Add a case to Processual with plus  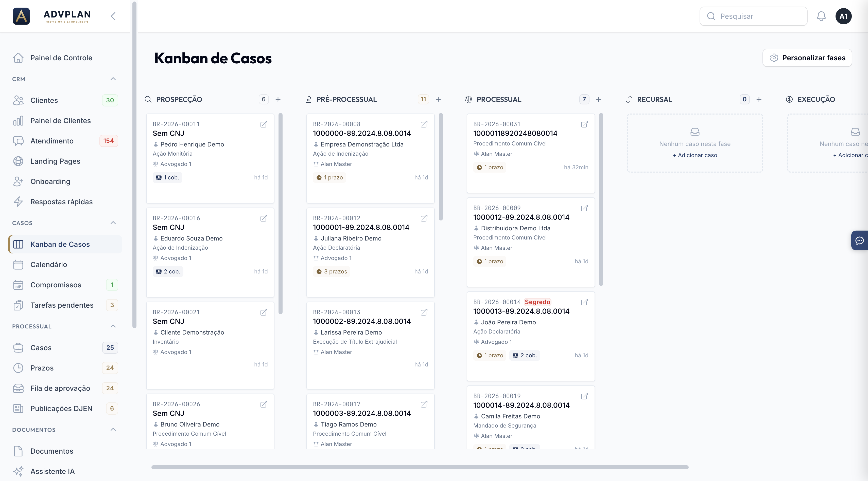599,99
